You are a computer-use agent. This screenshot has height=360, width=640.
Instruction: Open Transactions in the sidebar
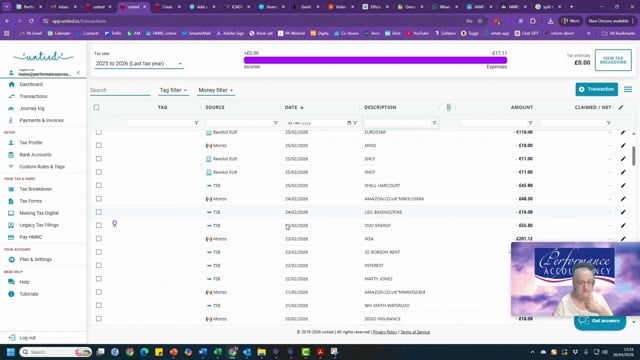(33, 96)
